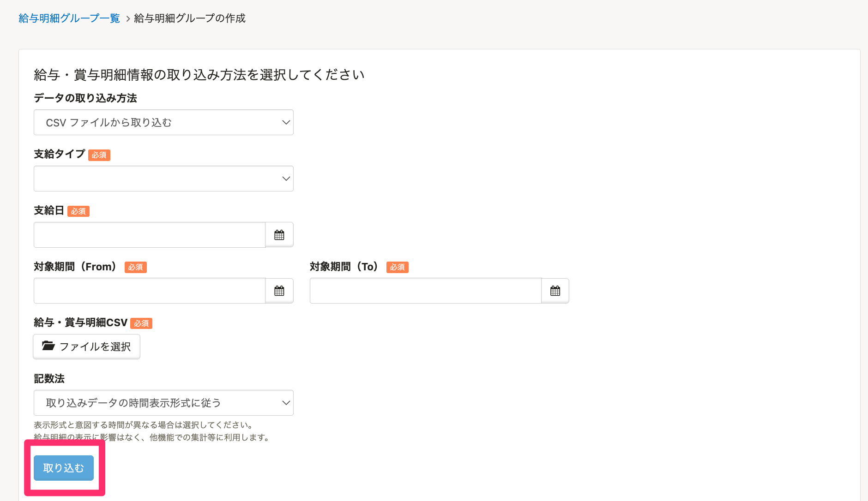Click the 必須 badge beside 支給日
This screenshot has width=868, height=501.
coord(78,211)
